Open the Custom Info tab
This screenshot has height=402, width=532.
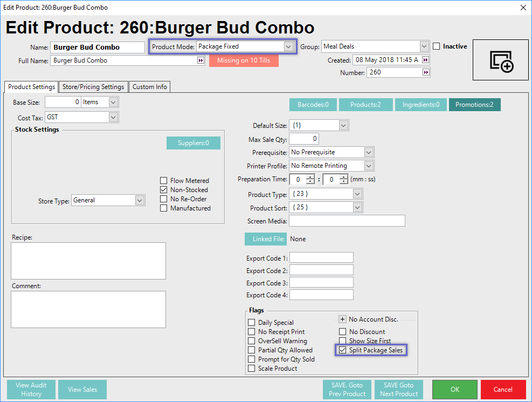(149, 87)
